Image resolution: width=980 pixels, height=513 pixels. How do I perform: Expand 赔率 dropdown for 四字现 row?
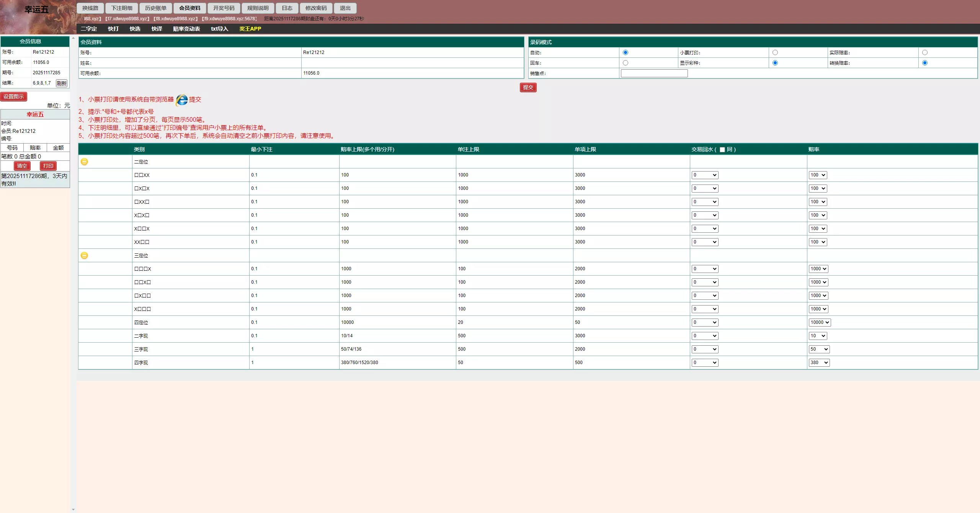(819, 363)
